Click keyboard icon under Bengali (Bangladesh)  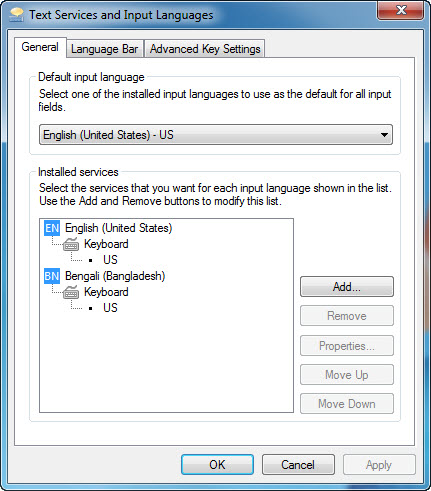[71, 292]
